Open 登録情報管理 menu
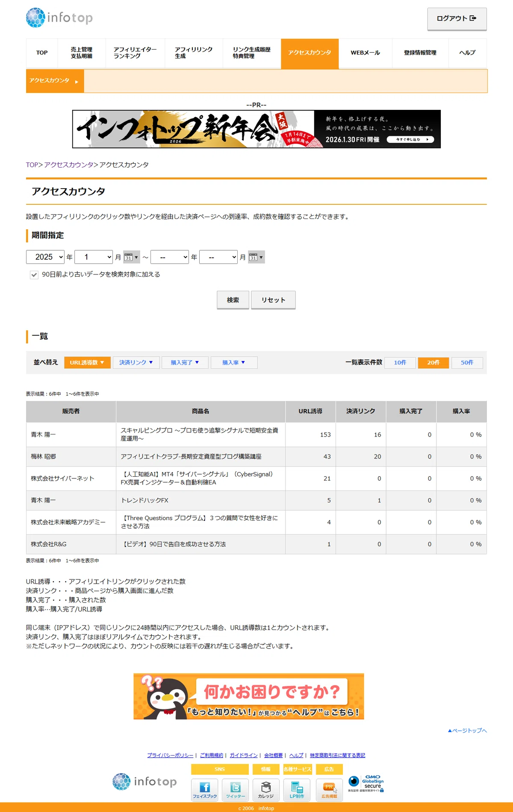Screen dimensions: 513x812 [420, 53]
